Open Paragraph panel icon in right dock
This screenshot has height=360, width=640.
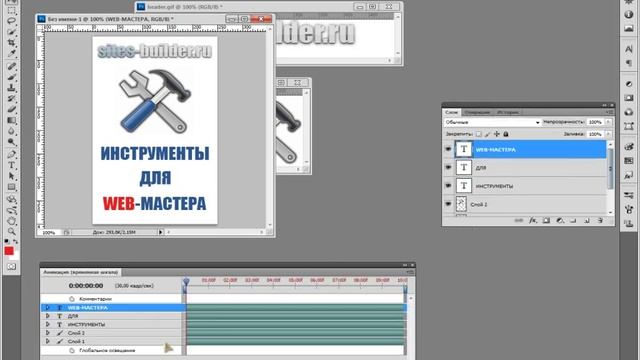[x=629, y=63]
